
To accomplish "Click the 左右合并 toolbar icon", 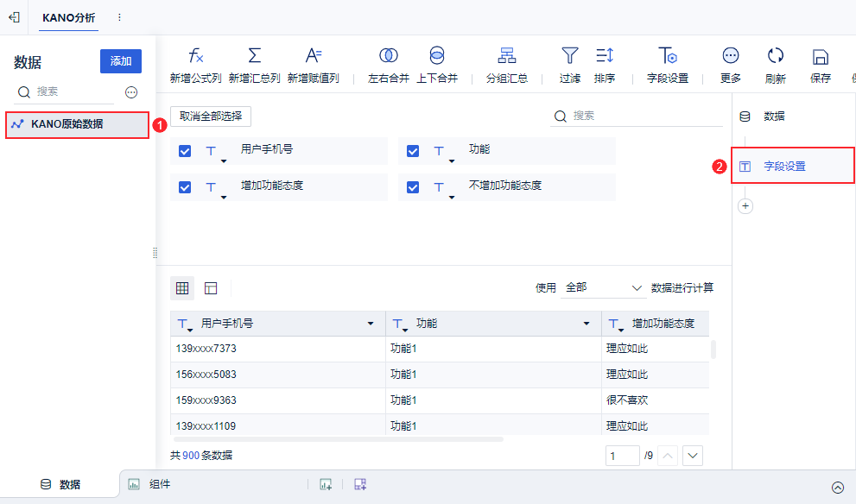I will coord(389,55).
